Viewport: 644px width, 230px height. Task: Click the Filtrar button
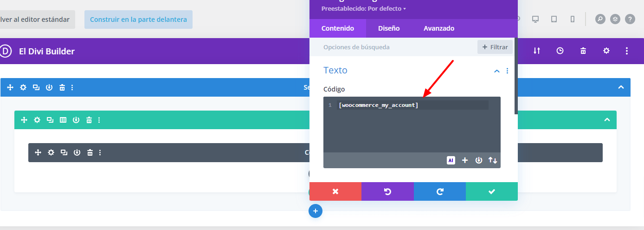(495, 47)
